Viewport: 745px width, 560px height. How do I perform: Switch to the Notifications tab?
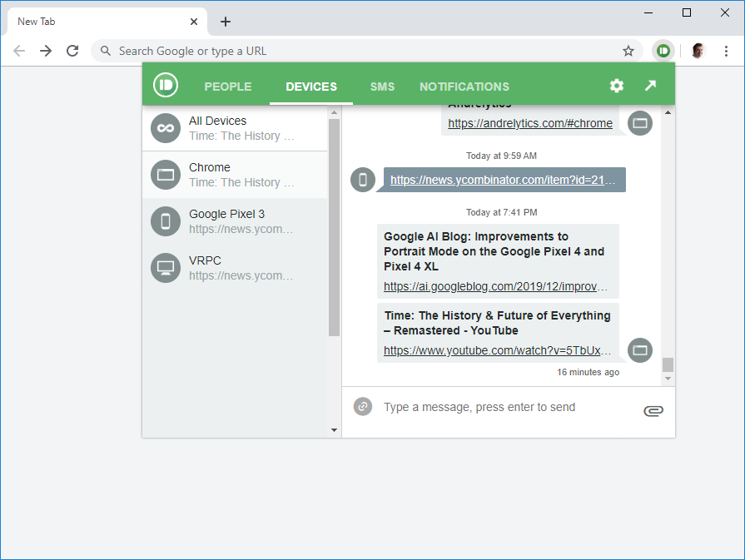tap(464, 87)
